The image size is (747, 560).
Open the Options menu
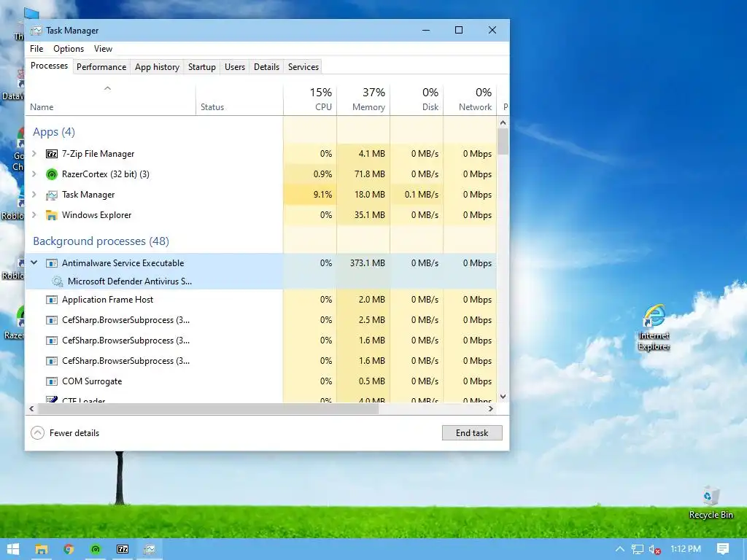pyautogui.click(x=69, y=49)
